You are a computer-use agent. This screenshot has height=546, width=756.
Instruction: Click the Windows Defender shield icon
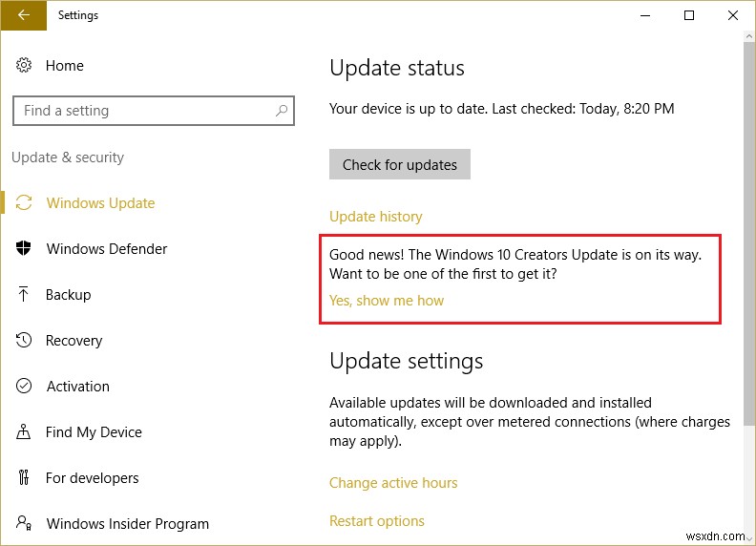(x=24, y=249)
